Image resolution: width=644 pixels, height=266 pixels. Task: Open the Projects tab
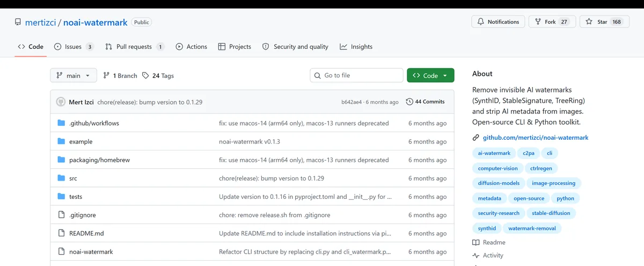[235, 47]
